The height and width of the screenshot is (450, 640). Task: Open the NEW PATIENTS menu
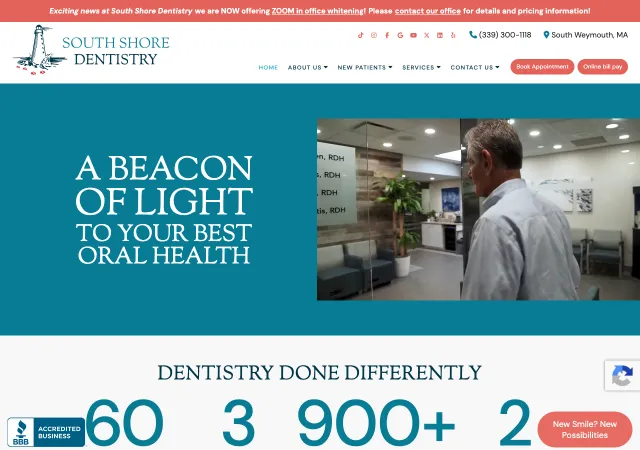361,67
